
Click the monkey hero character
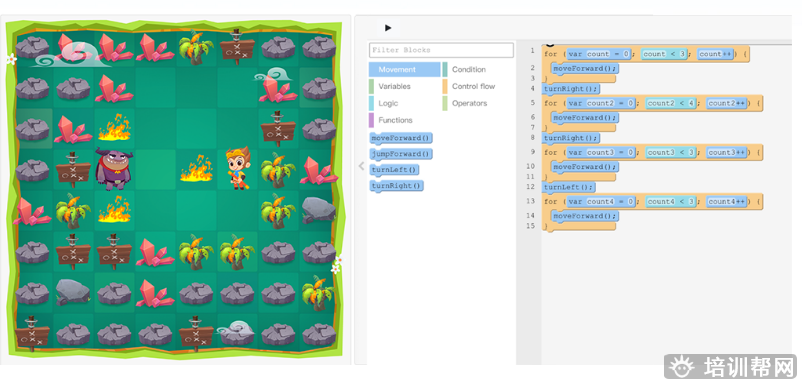239,168
